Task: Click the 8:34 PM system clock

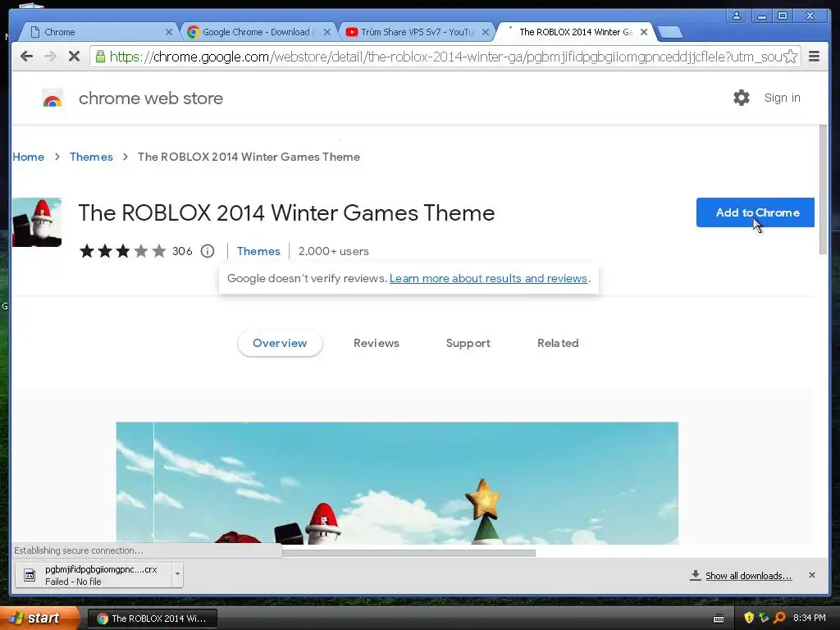Action: pyautogui.click(x=810, y=618)
